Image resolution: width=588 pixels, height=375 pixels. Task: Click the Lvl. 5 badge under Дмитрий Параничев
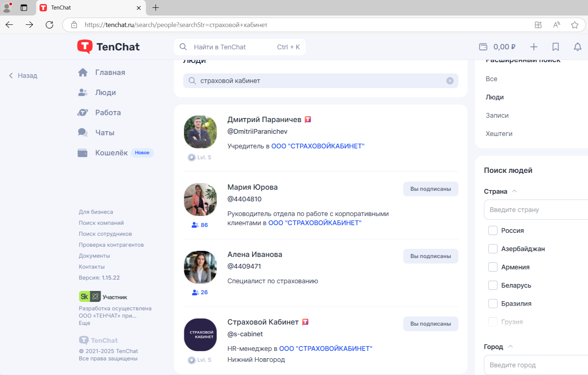pyautogui.click(x=200, y=158)
